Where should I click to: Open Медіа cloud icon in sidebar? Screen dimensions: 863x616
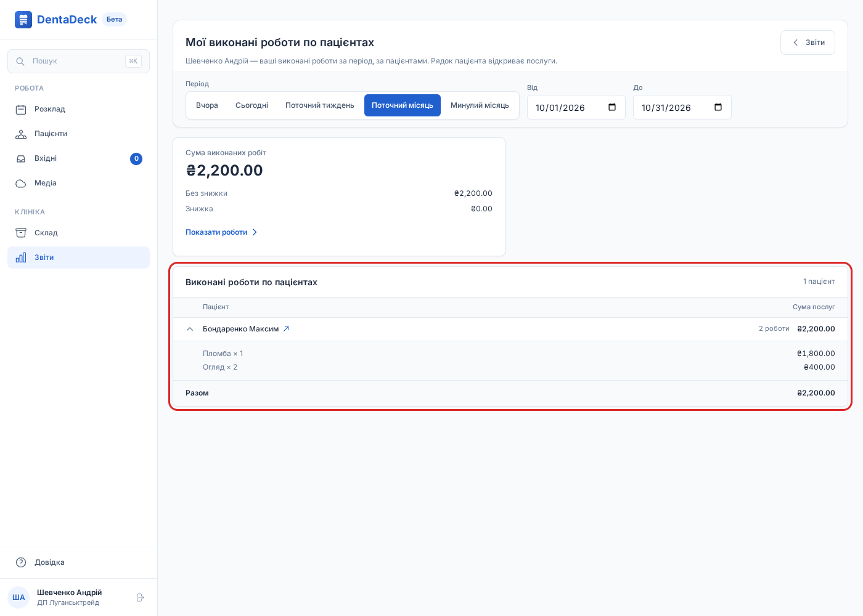point(21,184)
